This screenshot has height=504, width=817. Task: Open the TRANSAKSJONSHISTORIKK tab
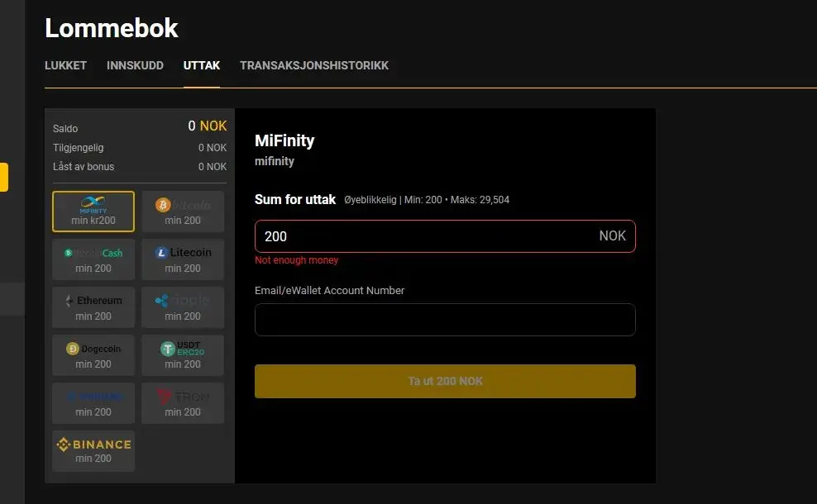[x=314, y=65]
